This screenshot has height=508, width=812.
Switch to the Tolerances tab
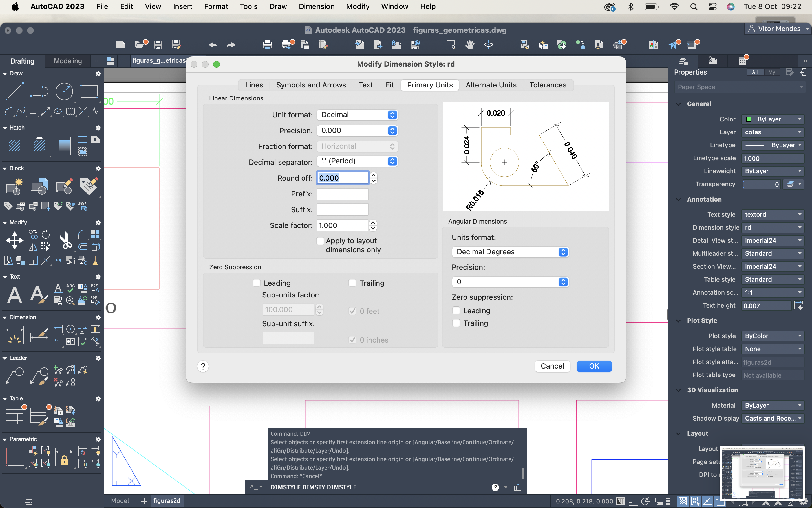click(548, 85)
